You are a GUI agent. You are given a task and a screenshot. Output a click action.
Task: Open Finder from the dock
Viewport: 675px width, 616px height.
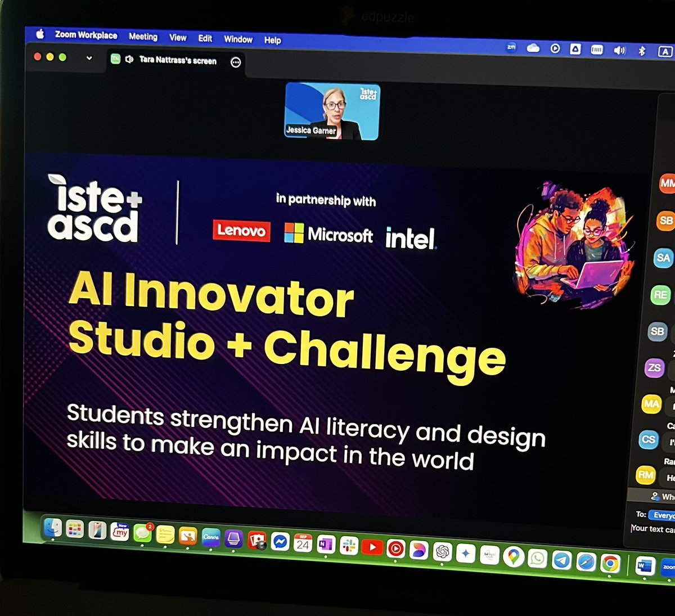click(x=53, y=528)
